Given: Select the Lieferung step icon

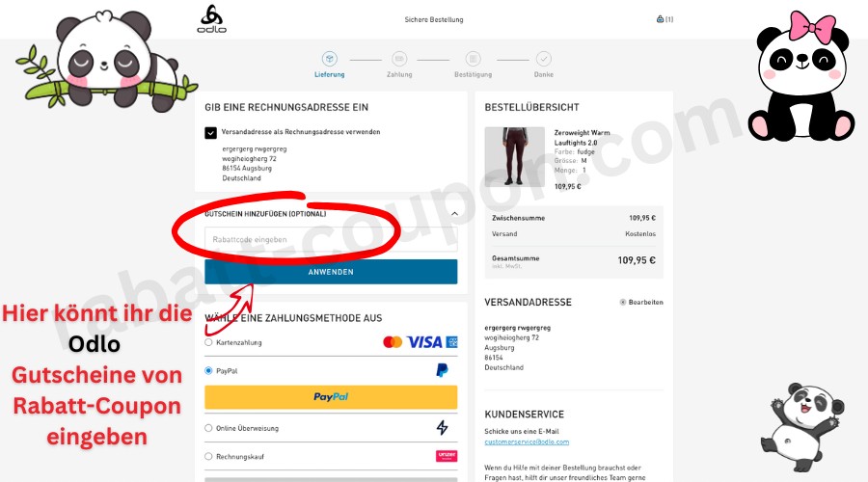Looking at the screenshot, I should pos(330,59).
